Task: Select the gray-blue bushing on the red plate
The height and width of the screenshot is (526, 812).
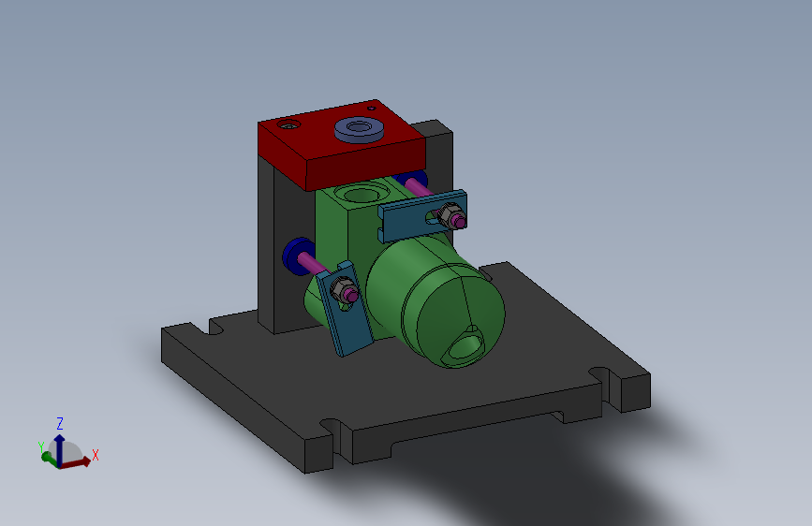Action: click(359, 130)
